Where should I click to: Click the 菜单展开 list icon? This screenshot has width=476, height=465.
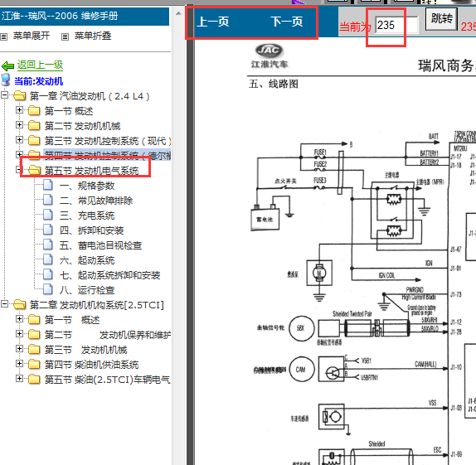pos(3,36)
